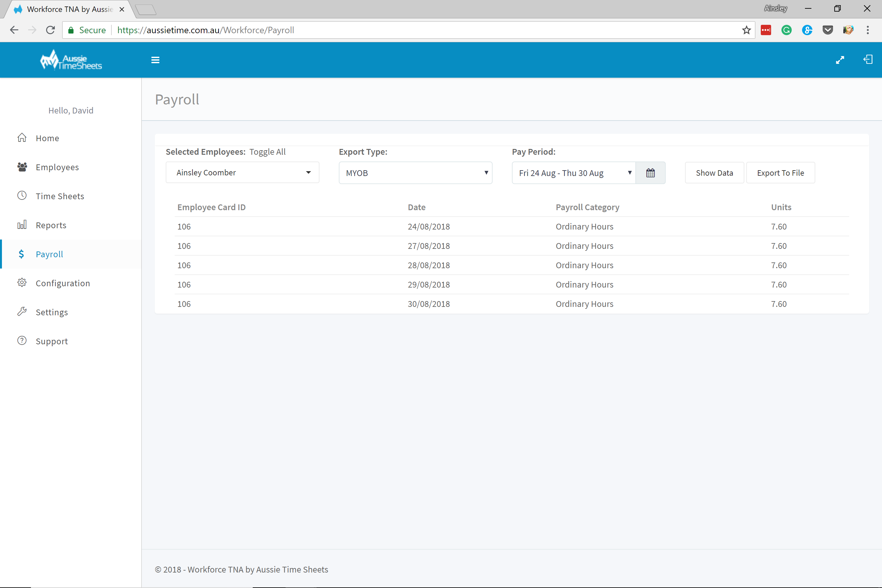Click the 28/08/2018 date cell

click(x=429, y=265)
